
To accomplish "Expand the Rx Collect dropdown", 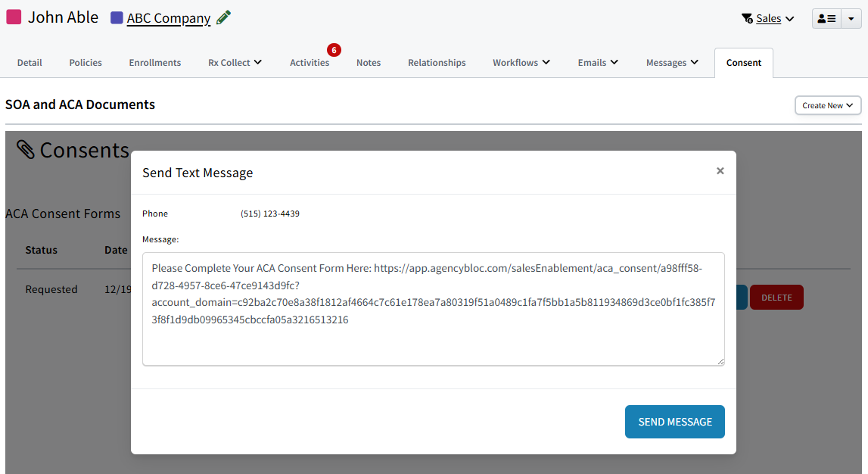I will pyautogui.click(x=235, y=63).
